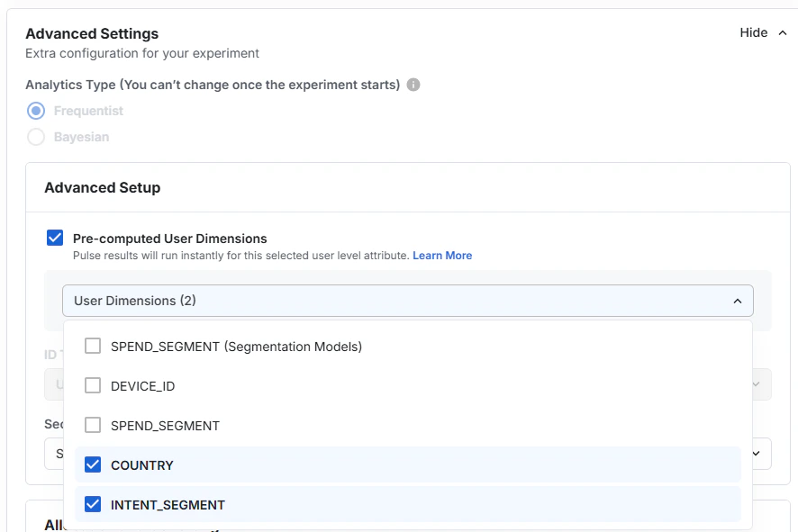Viewport: 798px width, 532px height.
Task: Click the info icon beside Analytics Type
Action: 413,84
